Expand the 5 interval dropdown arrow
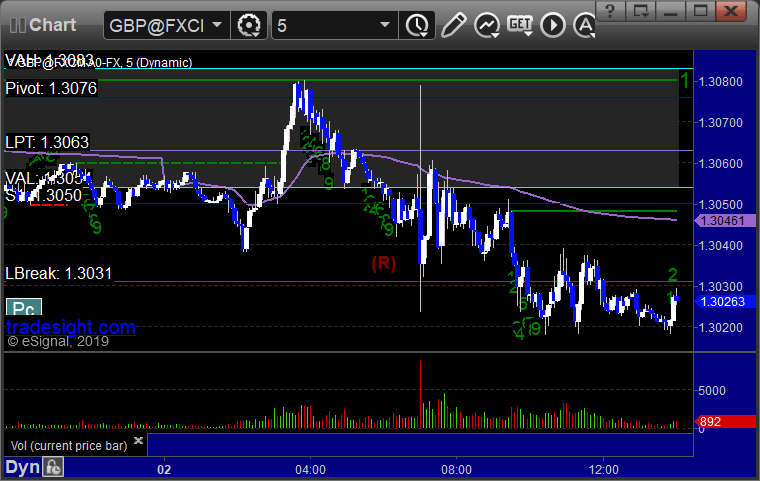This screenshot has width=760, height=481. coord(385,25)
